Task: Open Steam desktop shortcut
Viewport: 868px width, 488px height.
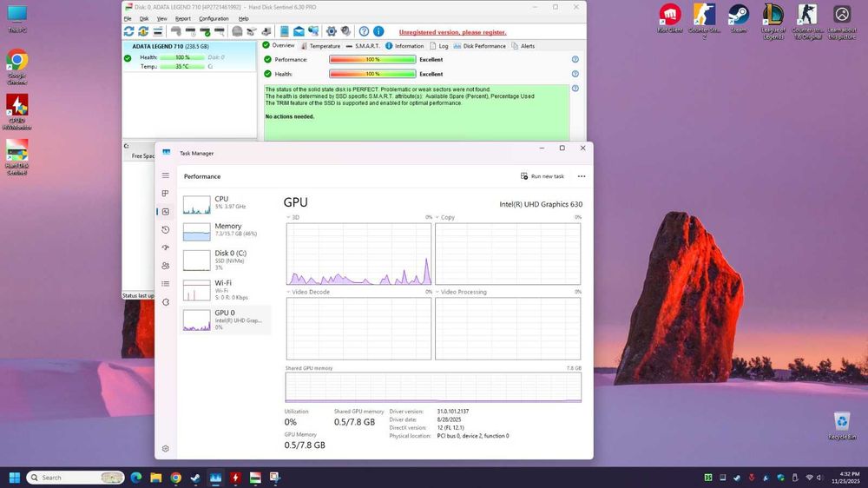Action: 739,19
